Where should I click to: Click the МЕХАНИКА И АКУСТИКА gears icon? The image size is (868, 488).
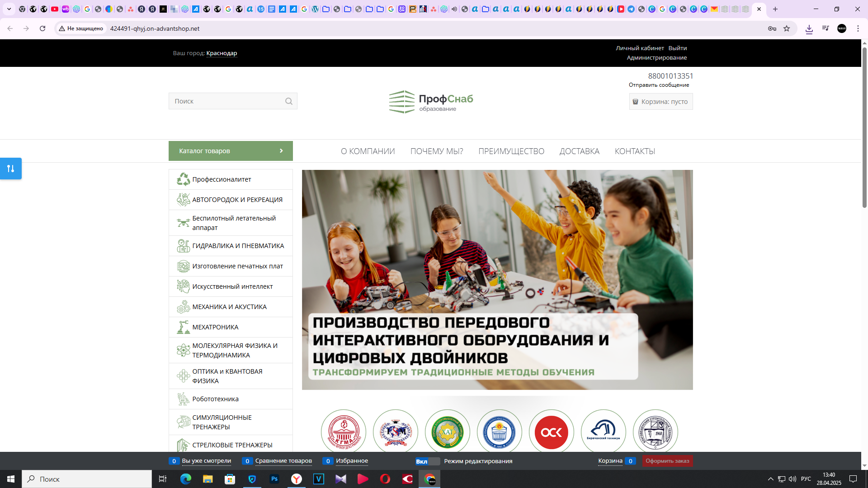pyautogui.click(x=183, y=307)
